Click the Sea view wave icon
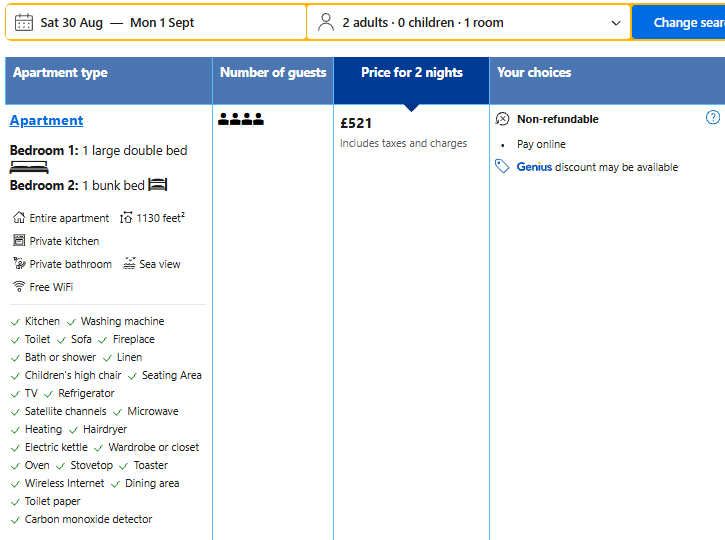The width and height of the screenshot is (725, 540). tap(129, 264)
